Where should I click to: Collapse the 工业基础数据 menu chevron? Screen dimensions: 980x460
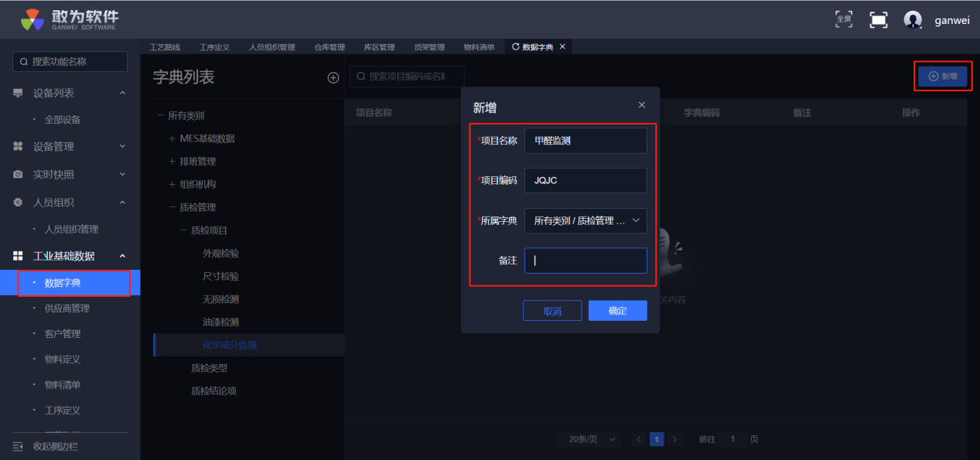(x=122, y=256)
